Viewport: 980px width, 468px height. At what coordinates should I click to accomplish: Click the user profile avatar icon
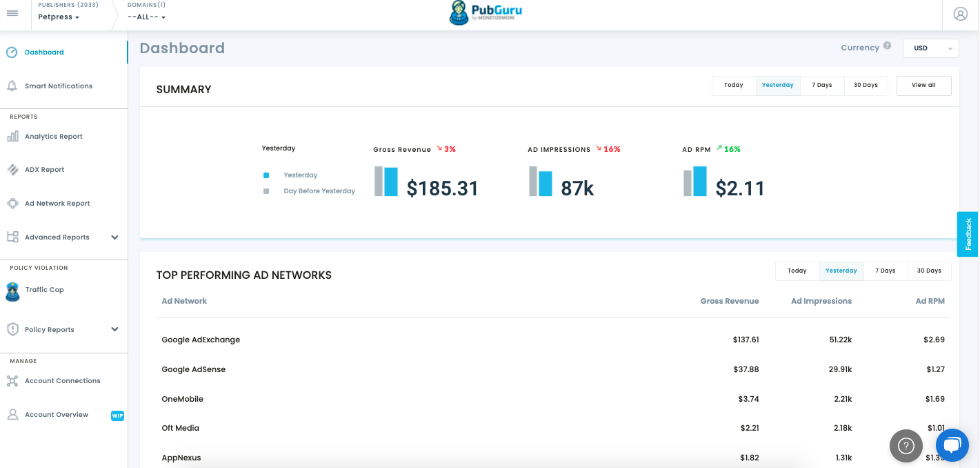(x=961, y=14)
